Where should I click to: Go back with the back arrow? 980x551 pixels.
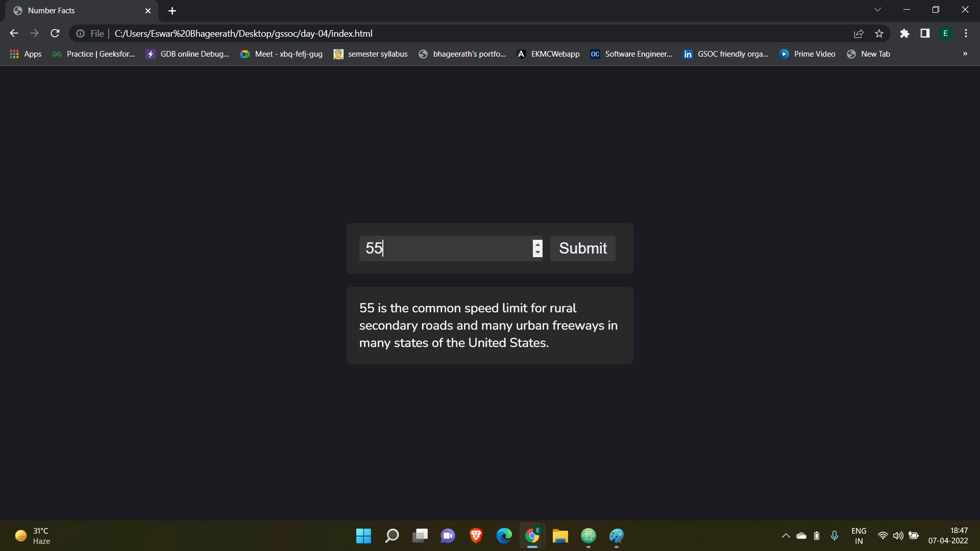point(14,34)
